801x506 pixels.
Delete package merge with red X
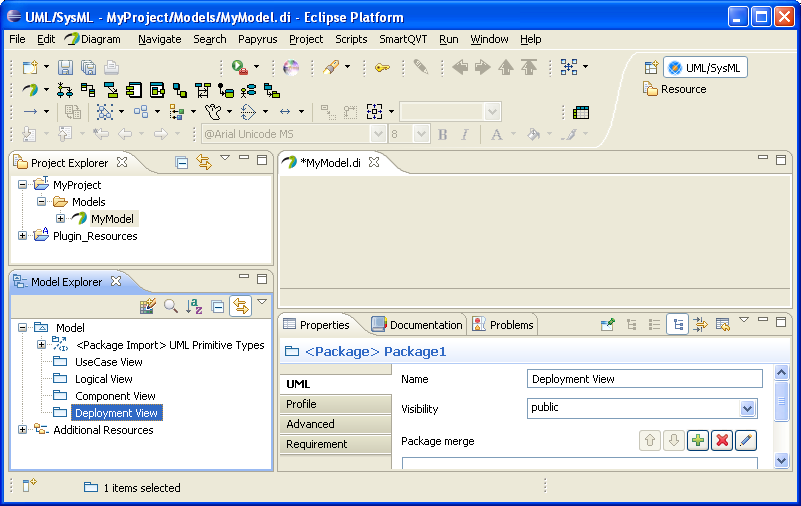point(721,440)
